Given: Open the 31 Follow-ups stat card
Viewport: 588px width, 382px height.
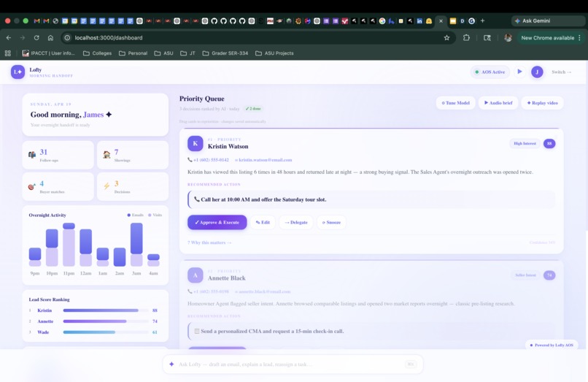Looking at the screenshot, I should click(58, 155).
